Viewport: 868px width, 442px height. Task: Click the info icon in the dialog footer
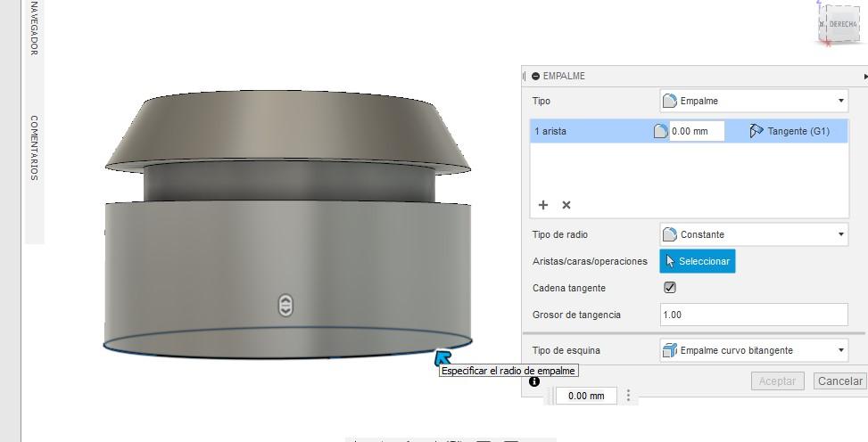coord(534,381)
